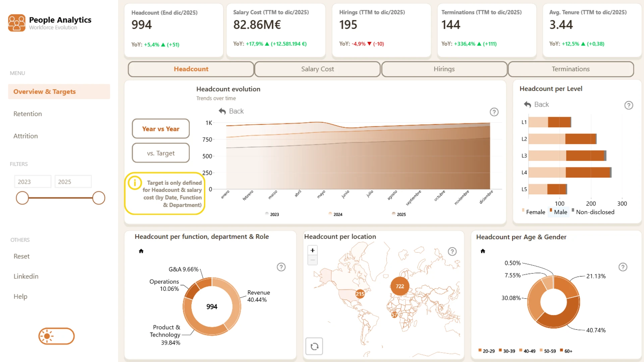Toggle Male legend in Headcount per Level
The width and height of the screenshot is (644, 362).
tap(558, 212)
